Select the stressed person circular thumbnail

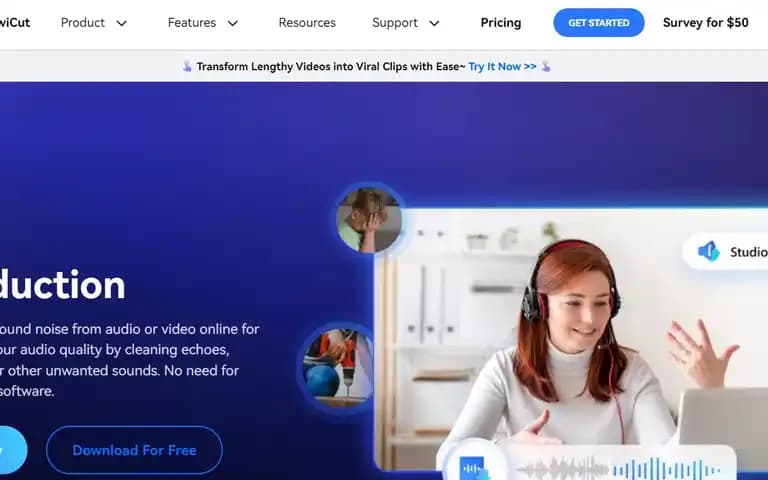(369, 219)
